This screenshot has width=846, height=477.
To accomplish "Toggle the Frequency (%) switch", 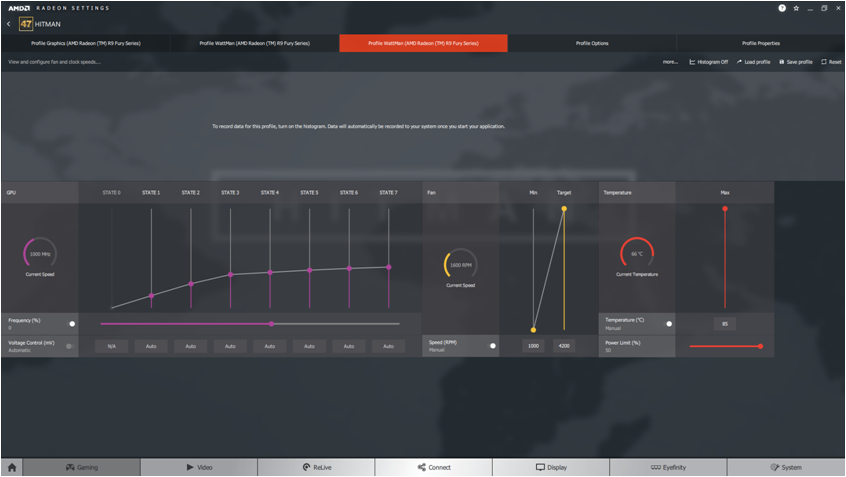I will (71, 324).
